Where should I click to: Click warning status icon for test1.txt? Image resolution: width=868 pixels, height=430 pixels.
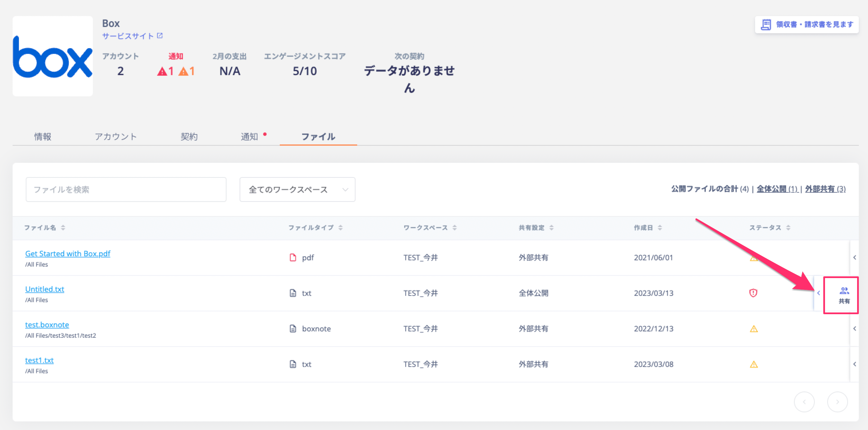tap(754, 364)
